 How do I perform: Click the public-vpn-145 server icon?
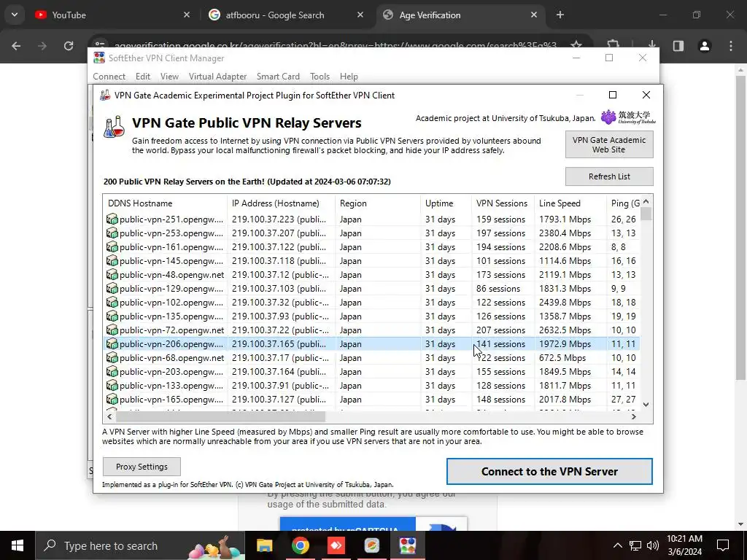[112, 260]
